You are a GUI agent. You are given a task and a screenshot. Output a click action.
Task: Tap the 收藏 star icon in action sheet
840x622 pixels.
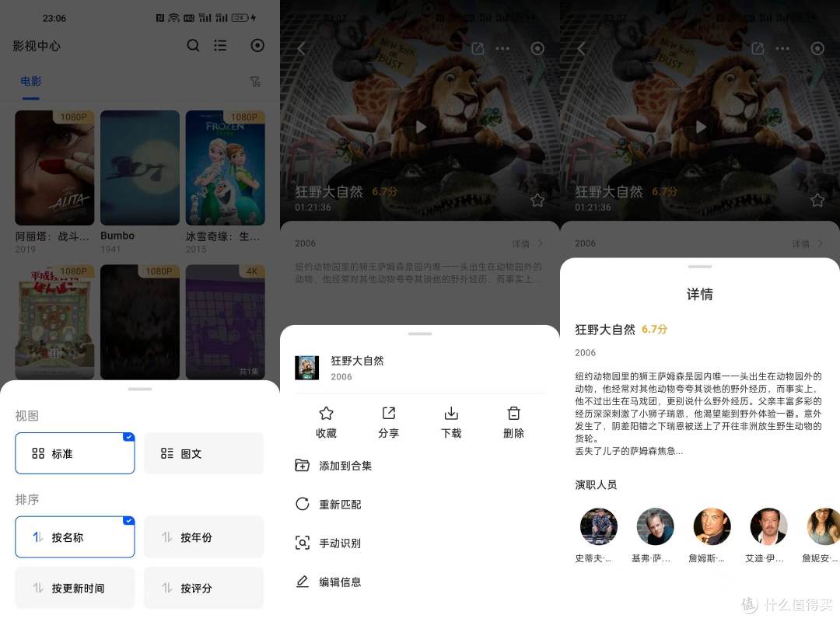pos(326,414)
